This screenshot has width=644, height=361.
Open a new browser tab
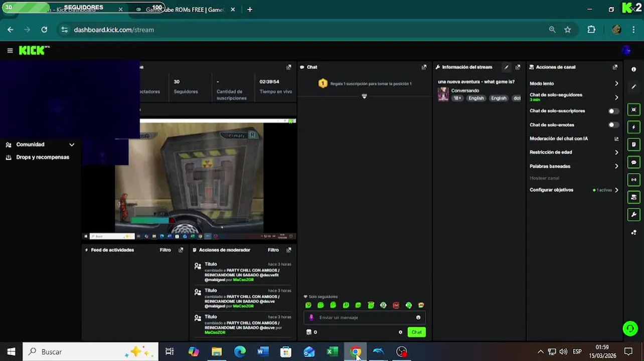click(x=250, y=10)
